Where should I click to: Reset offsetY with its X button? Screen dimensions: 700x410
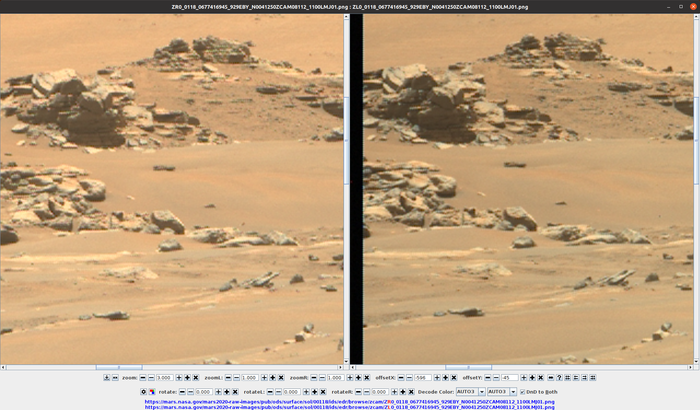pos(541,378)
